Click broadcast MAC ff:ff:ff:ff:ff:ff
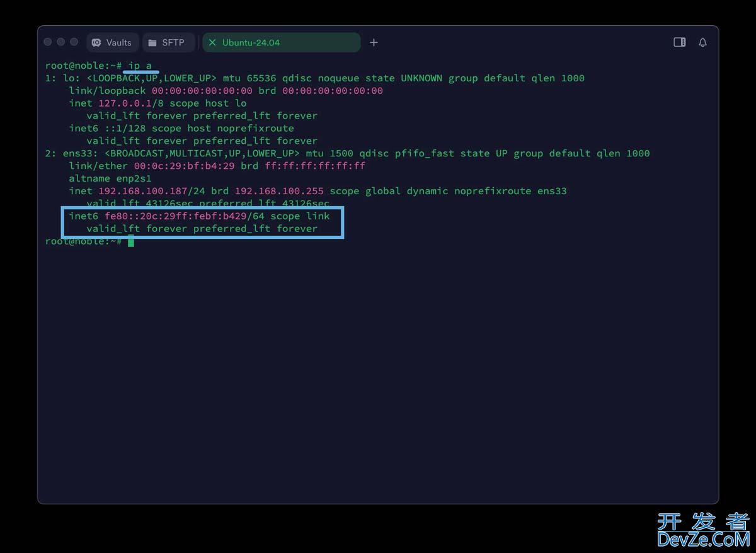 pos(315,166)
